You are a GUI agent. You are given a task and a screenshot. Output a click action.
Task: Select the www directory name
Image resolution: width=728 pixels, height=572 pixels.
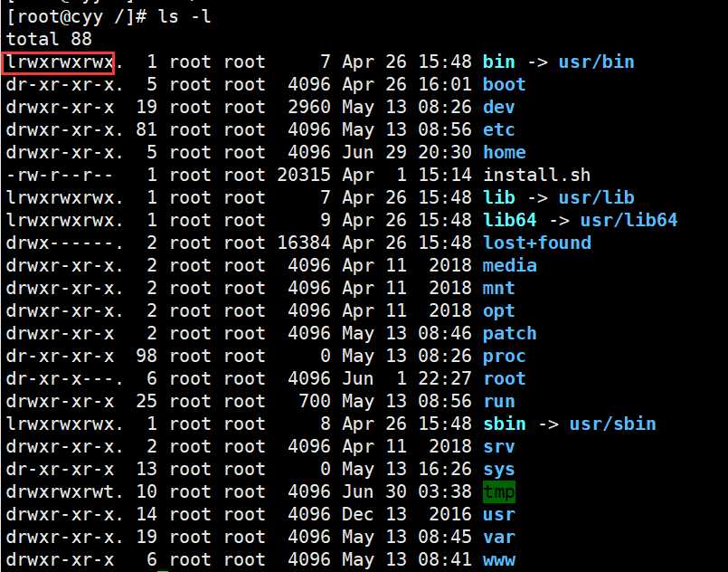499,560
